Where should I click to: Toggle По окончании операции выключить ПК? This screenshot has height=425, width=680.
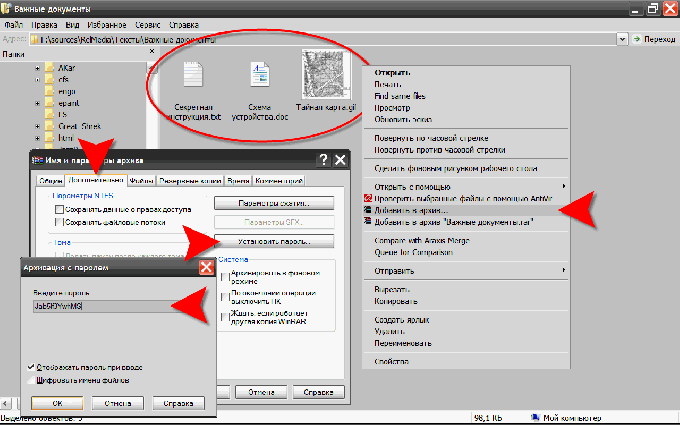[x=225, y=297]
